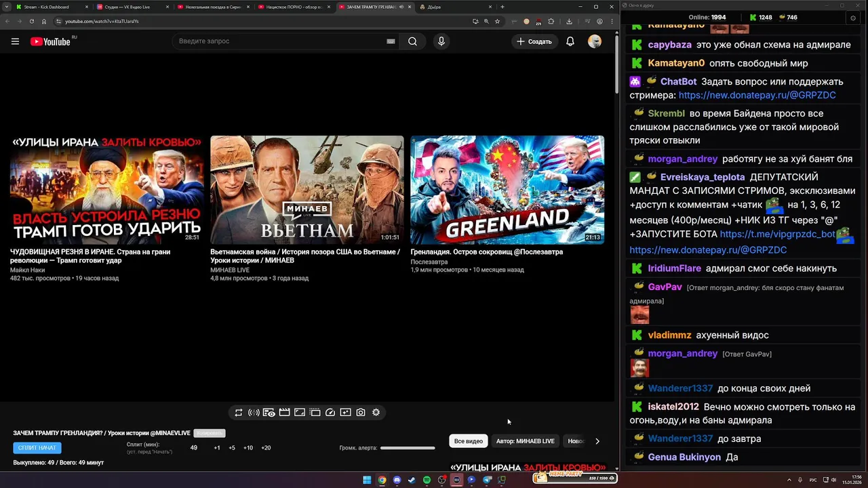
Task: Mute the playing tab via its speaker icon
Action: [x=401, y=7]
